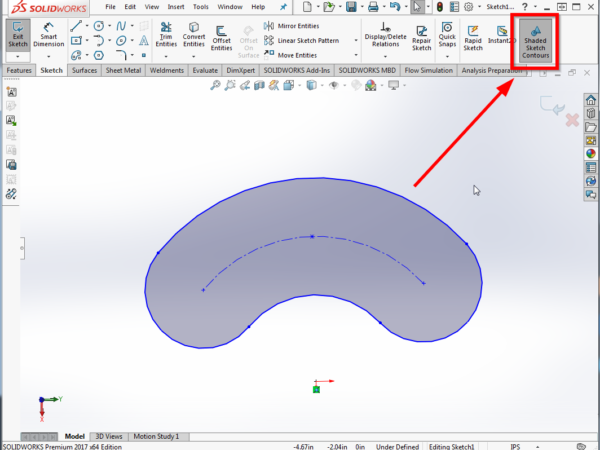600x450 pixels.
Task: Open the Help menu
Action: tap(258, 7)
